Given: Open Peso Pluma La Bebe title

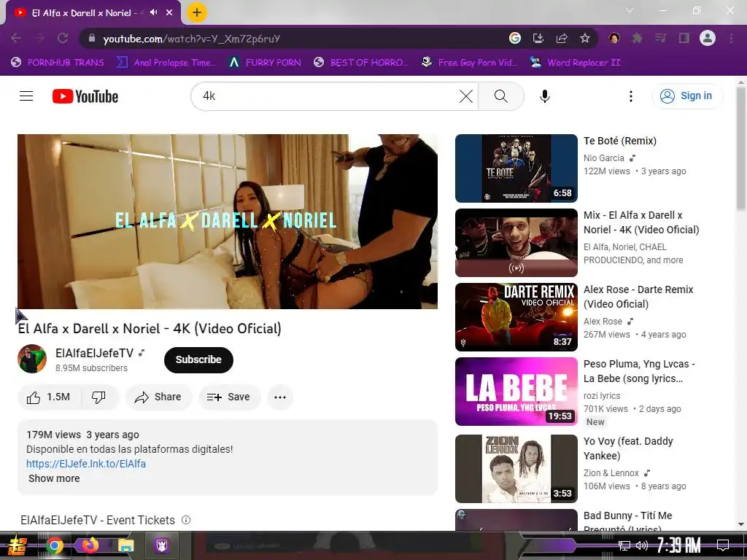Looking at the screenshot, I should click(639, 371).
